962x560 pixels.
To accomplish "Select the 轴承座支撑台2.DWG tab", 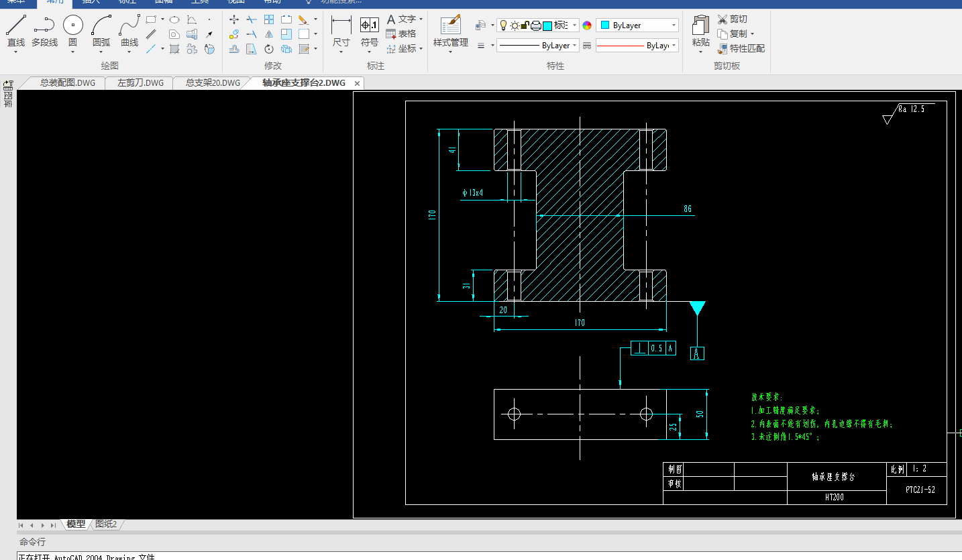I will 304,83.
